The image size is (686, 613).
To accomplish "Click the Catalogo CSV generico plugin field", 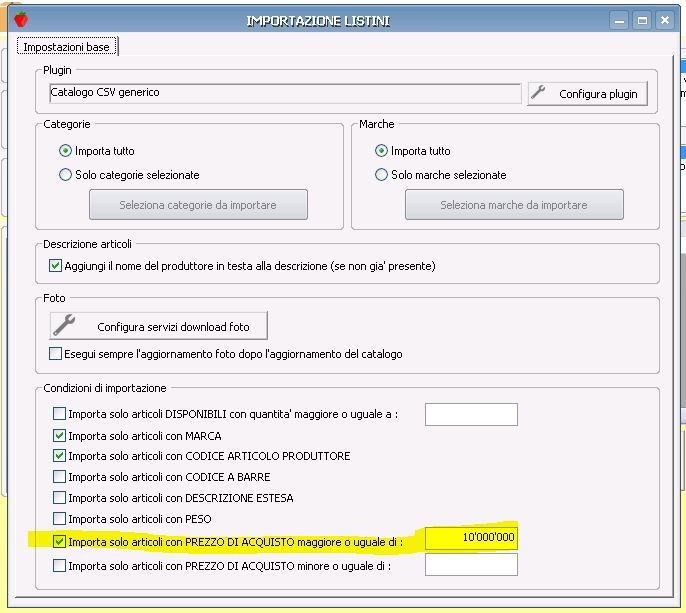I will click(285, 93).
